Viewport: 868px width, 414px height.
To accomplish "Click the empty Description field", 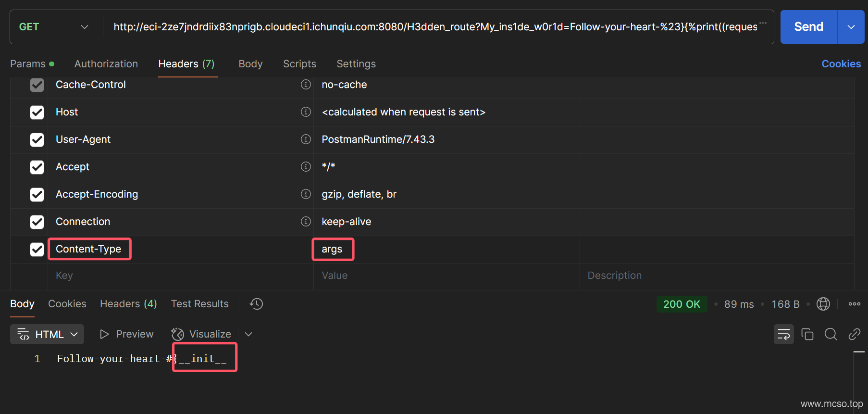I will [x=717, y=276].
